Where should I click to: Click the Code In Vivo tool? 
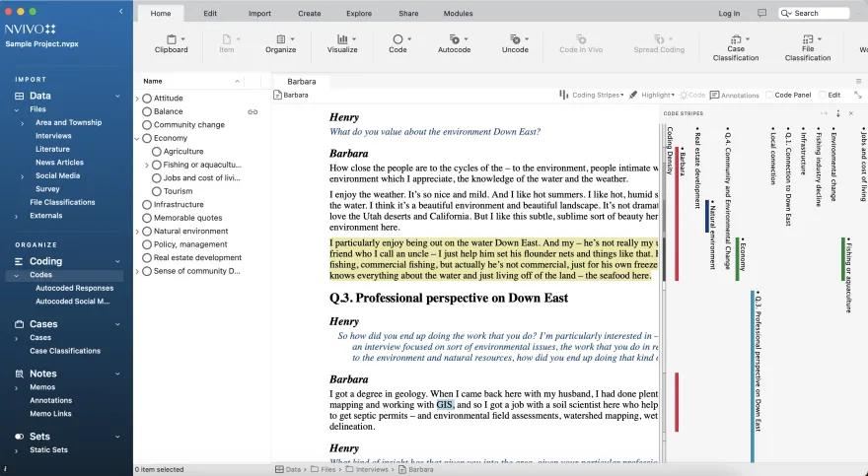coord(581,43)
